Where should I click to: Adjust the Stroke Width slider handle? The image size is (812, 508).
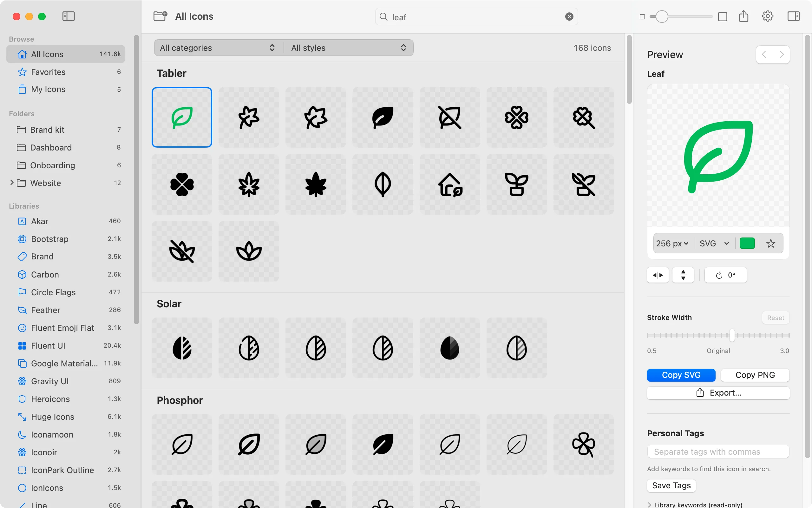coord(732,335)
